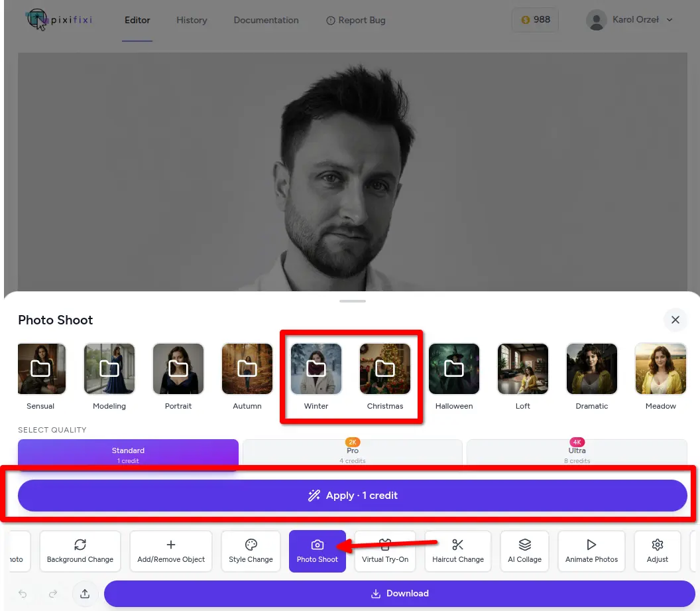The height and width of the screenshot is (611, 700).
Task: Select the AI Collage tool
Action: click(x=524, y=551)
